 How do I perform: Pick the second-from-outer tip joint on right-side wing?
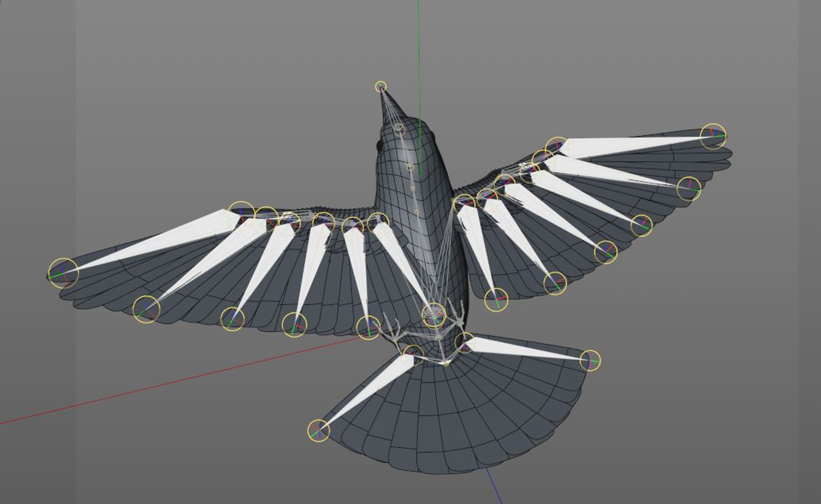[688, 189]
